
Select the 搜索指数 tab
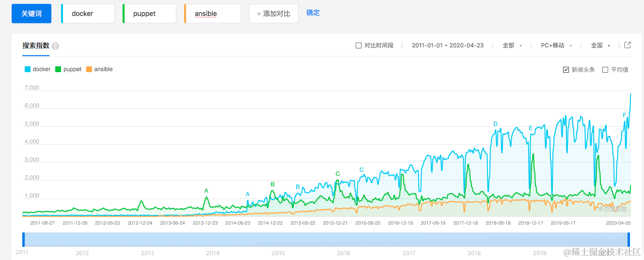coord(36,46)
